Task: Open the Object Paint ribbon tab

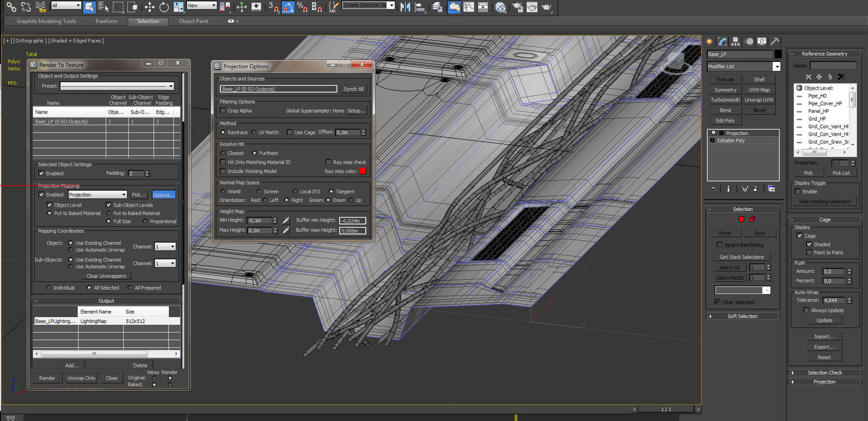Action: (194, 21)
